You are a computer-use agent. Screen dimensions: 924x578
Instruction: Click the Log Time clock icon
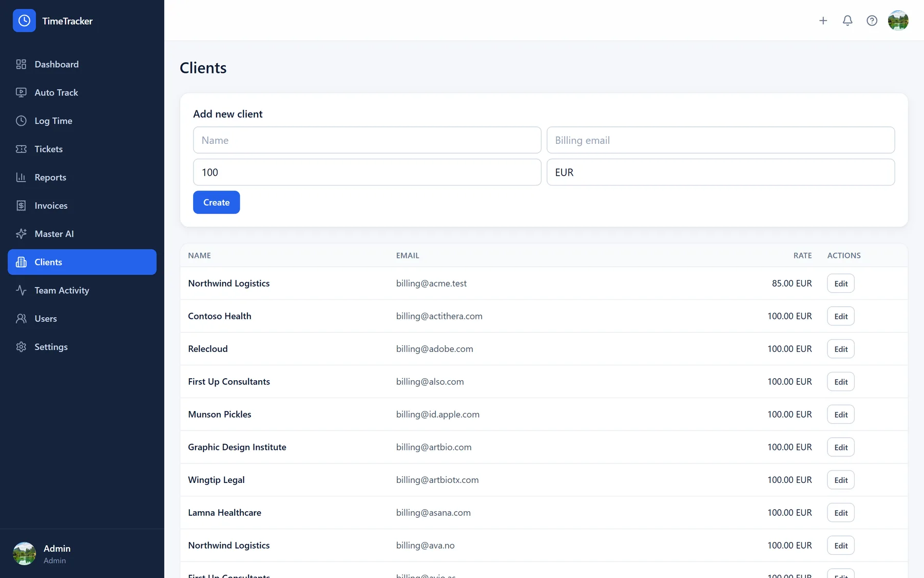pos(21,121)
